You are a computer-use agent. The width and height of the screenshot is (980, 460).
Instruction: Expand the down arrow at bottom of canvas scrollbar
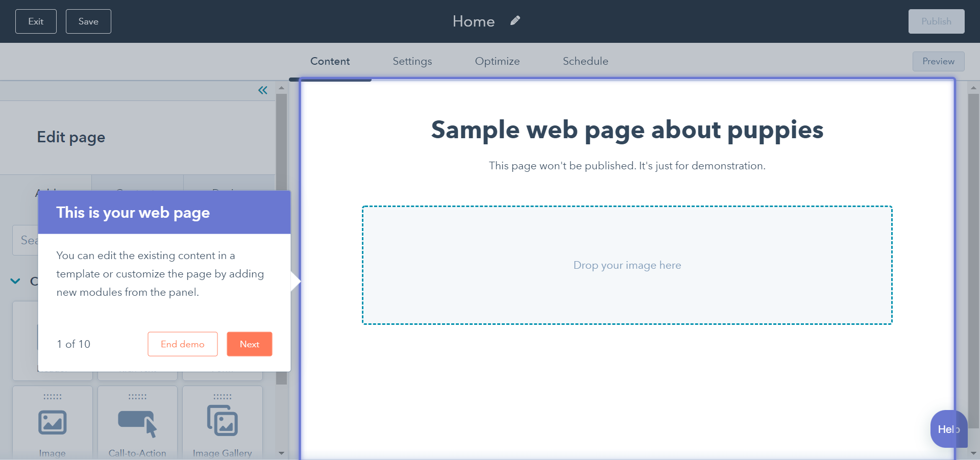973,454
